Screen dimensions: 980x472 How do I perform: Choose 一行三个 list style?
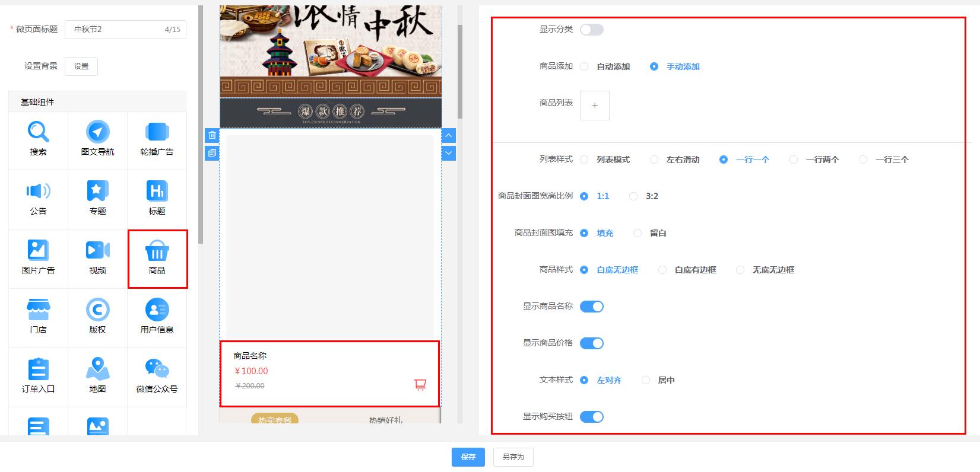[884, 160]
